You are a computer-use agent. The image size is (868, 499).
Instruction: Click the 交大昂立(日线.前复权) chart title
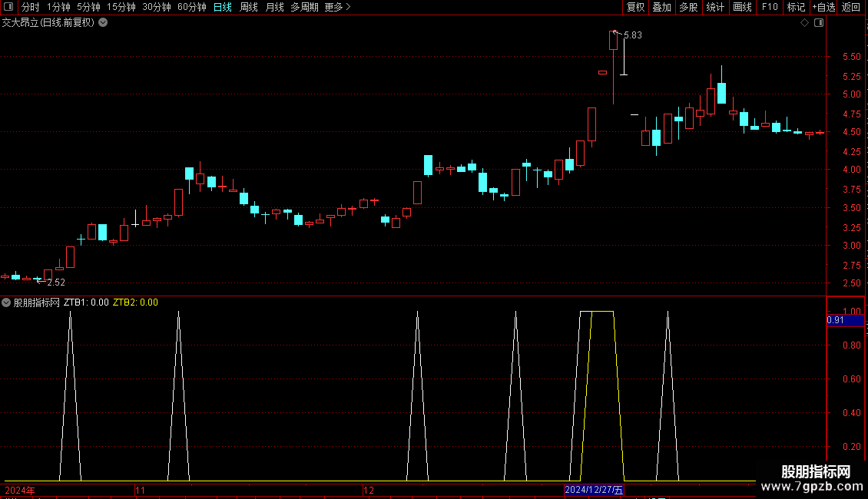coord(48,23)
